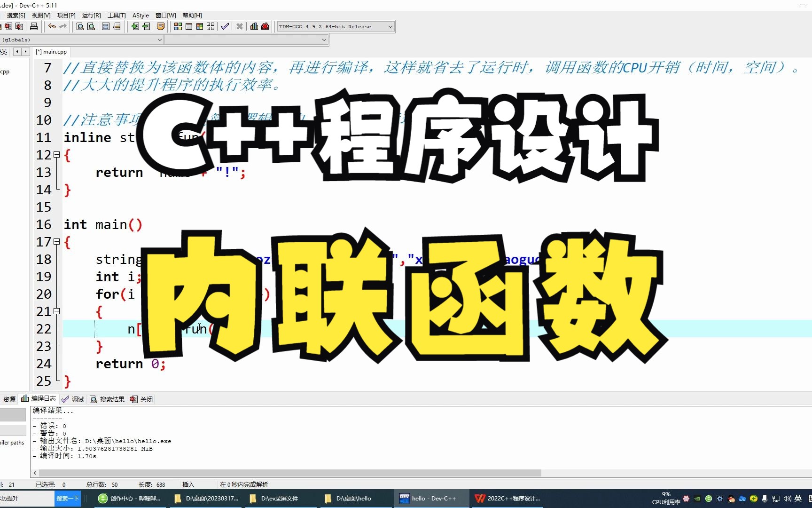Undo the last edit via toolbar
This screenshot has width=812, height=508.
click(x=52, y=26)
